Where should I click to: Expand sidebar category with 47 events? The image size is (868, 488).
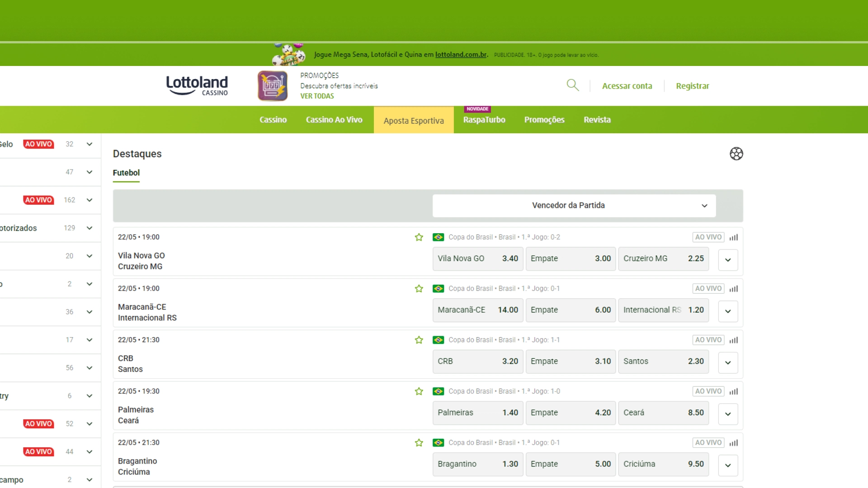[90, 172]
